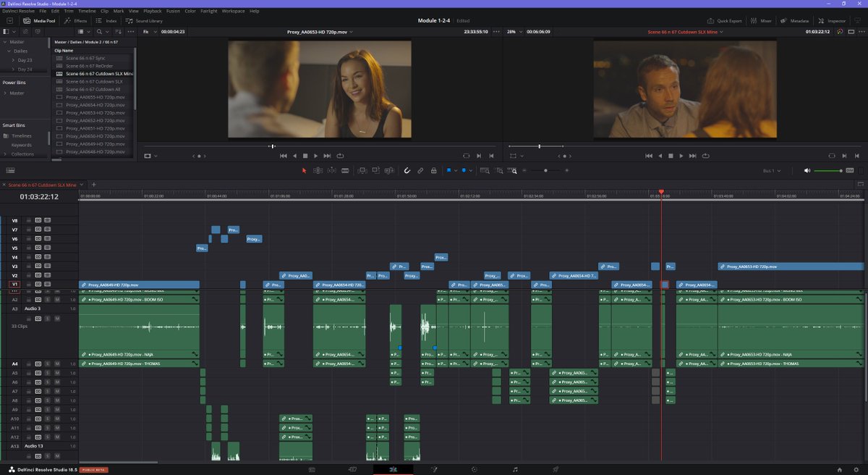Image resolution: width=868 pixels, height=475 pixels.
Task: Open the Timeline menu
Action: 87,11
